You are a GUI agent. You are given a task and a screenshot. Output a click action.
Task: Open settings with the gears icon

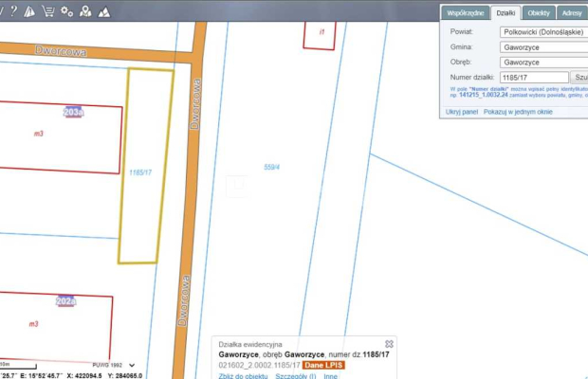[x=66, y=11]
